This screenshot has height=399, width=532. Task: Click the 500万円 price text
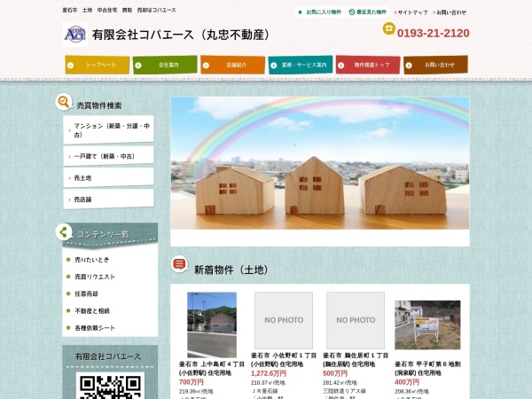pyautogui.click(x=335, y=373)
